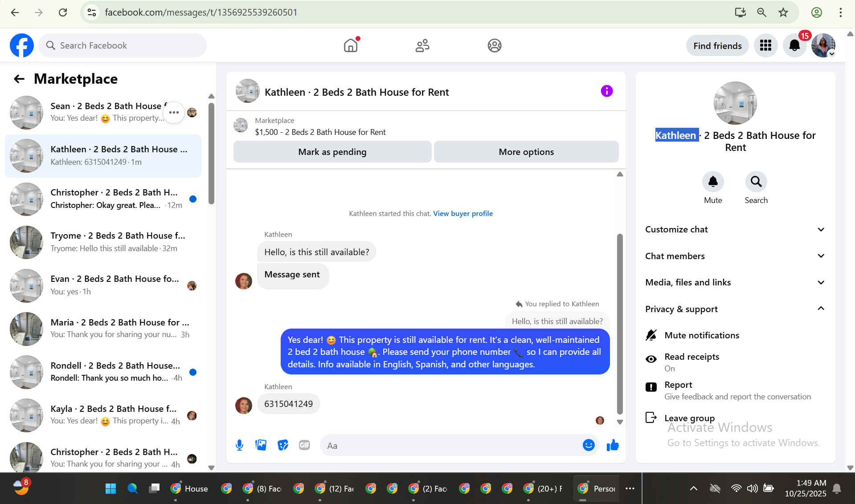Image resolution: width=855 pixels, height=504 pixels.
Task: Click the chat messages scrollbar thumb
Action: (620, 324)
